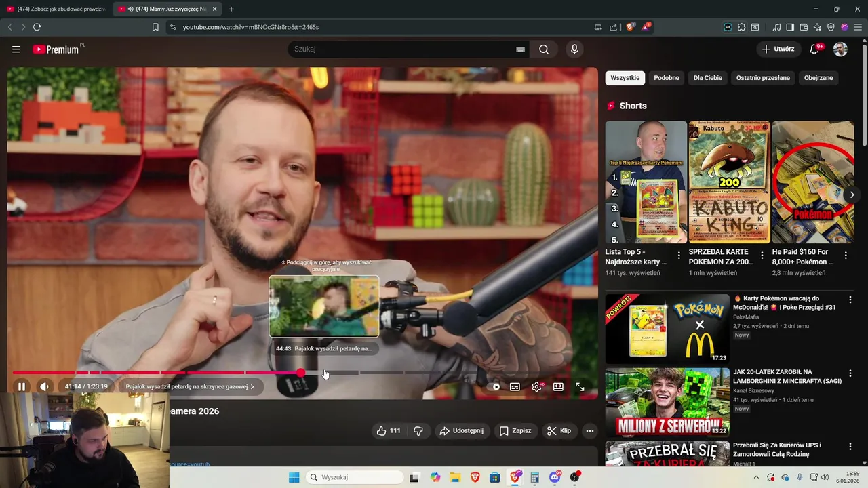The width and height of the screenshot is (868, 488).
Task: Toggle autoplay switch in player
Action: [x=496, y=386]
